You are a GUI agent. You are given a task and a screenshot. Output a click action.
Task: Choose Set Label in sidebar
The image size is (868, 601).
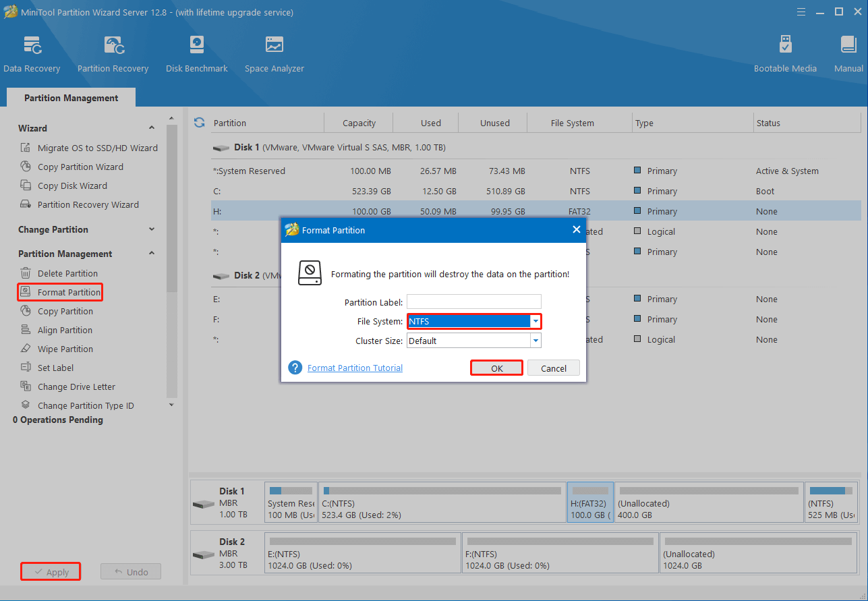click(x=47, y=368)
